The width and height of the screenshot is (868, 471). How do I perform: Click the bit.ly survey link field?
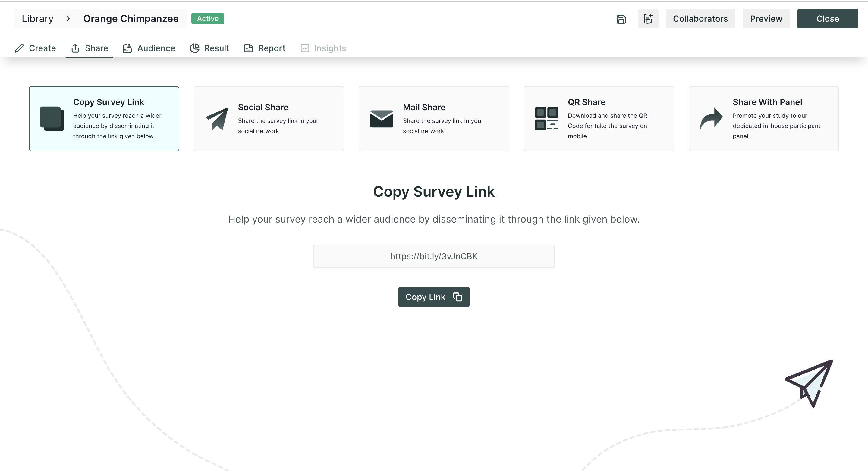click(x=434, y=256)
